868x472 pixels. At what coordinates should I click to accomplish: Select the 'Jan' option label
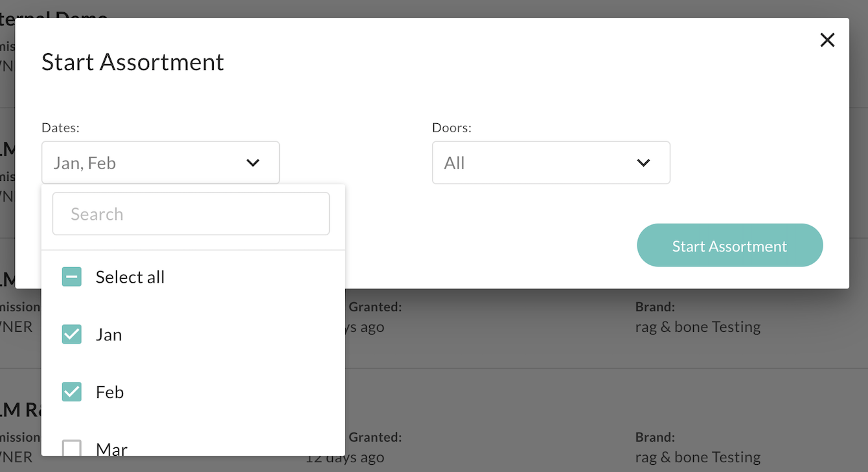point(109,335)
